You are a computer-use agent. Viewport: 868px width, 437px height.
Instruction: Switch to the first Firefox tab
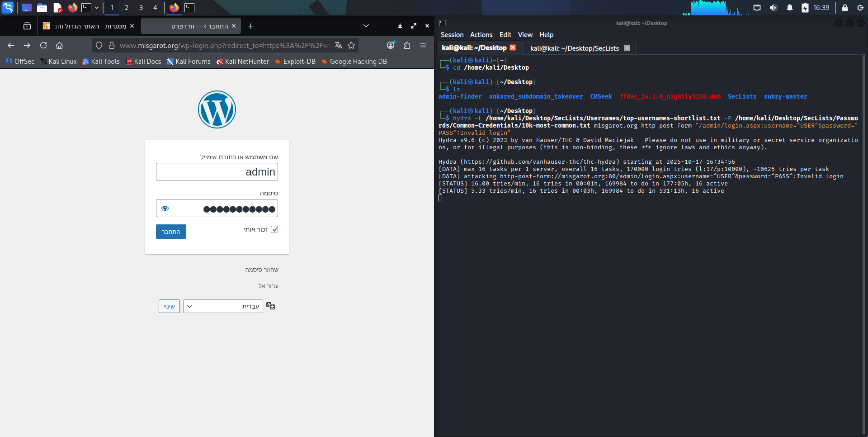pyautogui.click(x=89, y=26)
